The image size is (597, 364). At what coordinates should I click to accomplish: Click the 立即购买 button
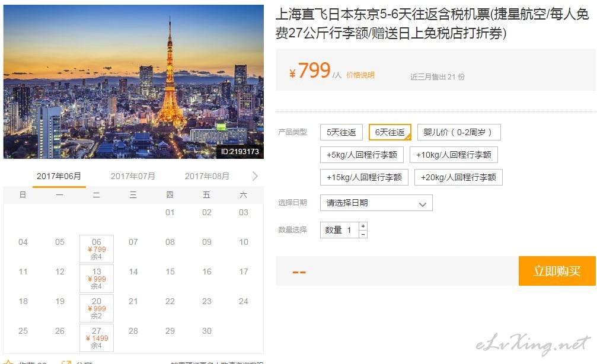pyautogui.click(x=557, y=271)
